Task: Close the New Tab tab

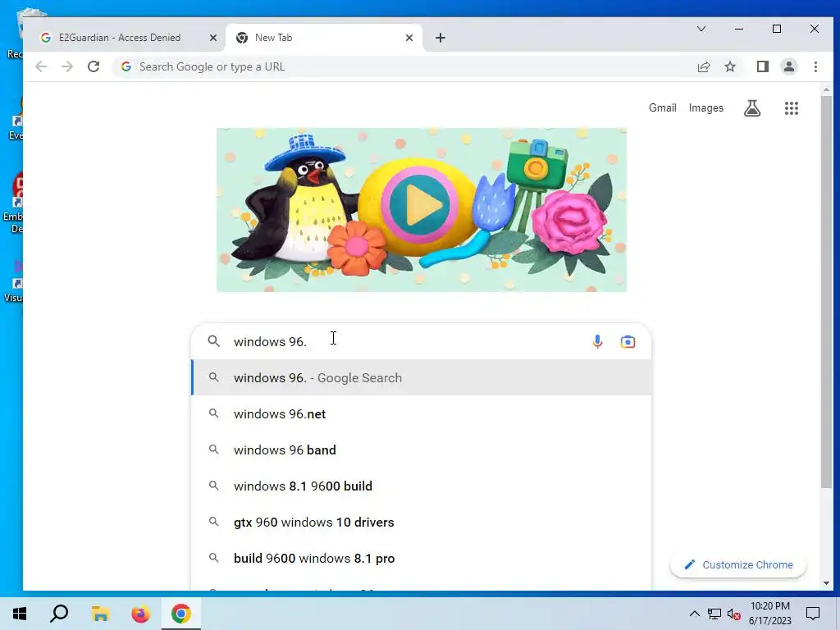Action: 409,38
